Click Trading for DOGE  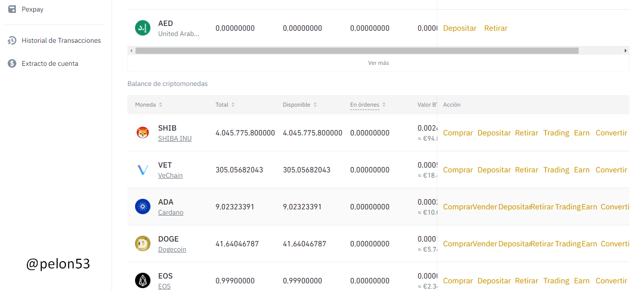[x=568, y=244]
